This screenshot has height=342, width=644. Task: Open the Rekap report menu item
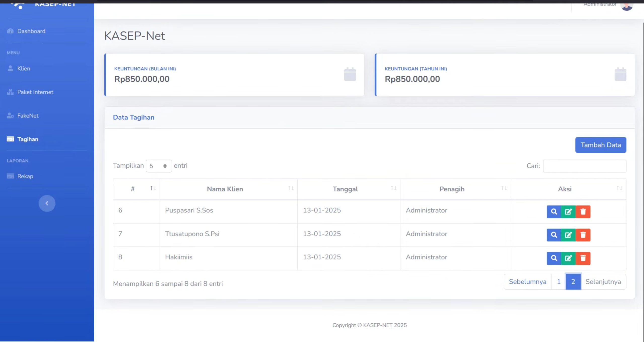pos(25,176)
